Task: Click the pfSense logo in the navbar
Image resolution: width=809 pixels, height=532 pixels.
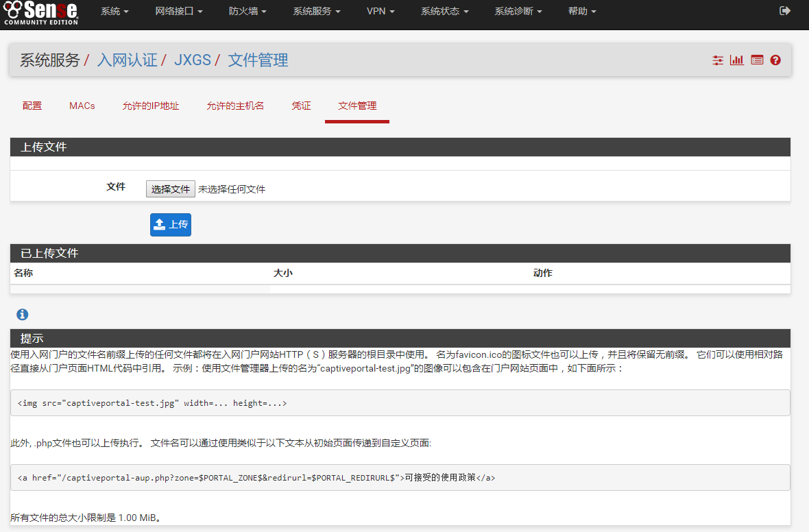Action: 41,12
